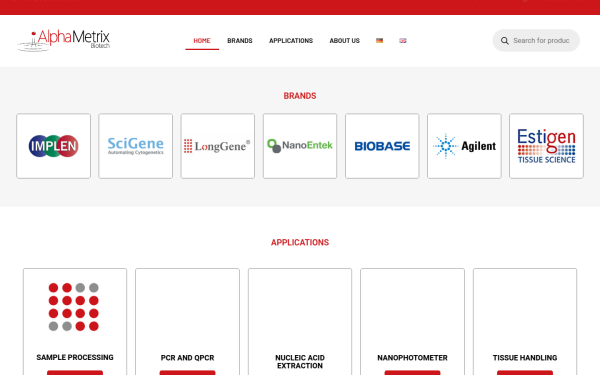This screenshot has width=600, height=375.
Task: Open the Applications menu item
Action: click(291, 41)
